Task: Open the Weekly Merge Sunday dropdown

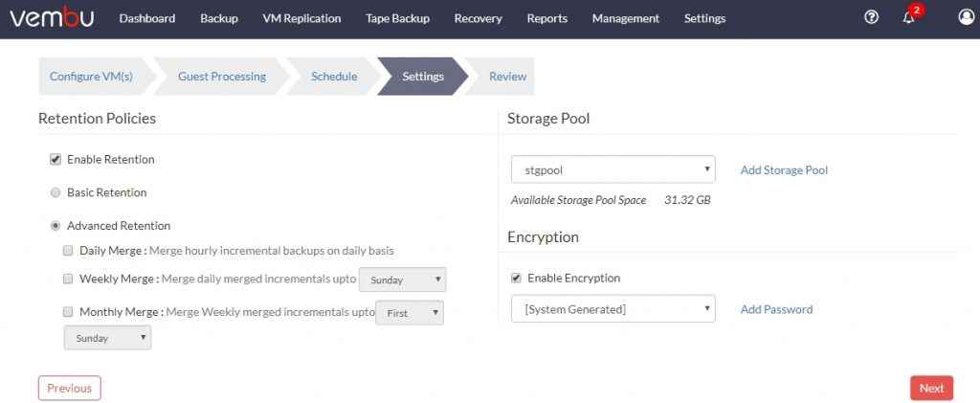Action: [x=403, y=280]
